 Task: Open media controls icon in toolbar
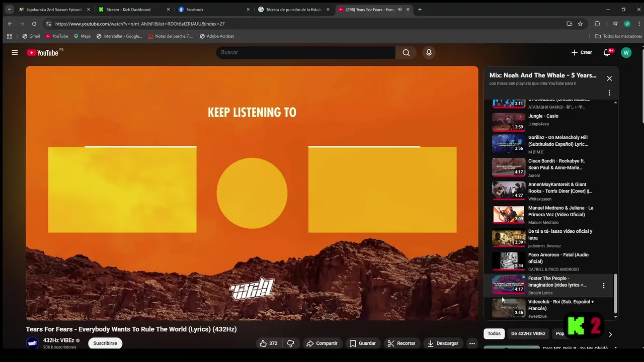[615, 24]
